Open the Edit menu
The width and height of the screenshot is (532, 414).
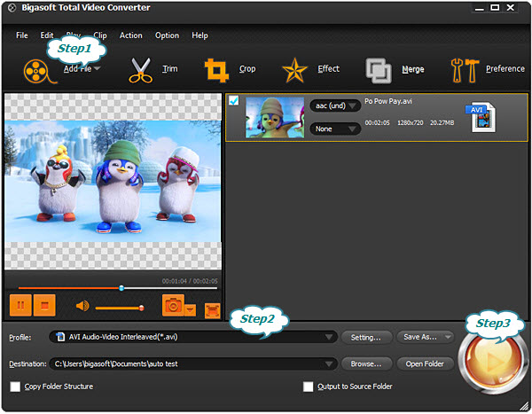[47, 35]
